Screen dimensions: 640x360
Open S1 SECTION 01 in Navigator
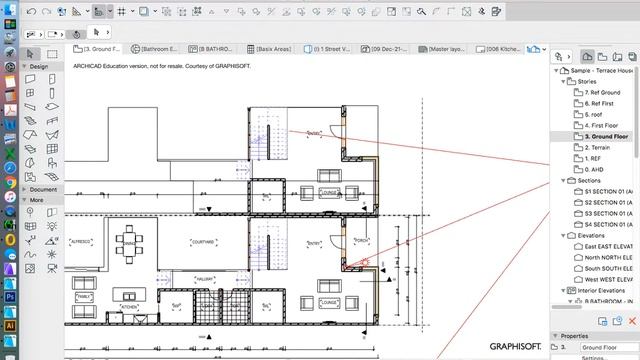click(604, 191)
